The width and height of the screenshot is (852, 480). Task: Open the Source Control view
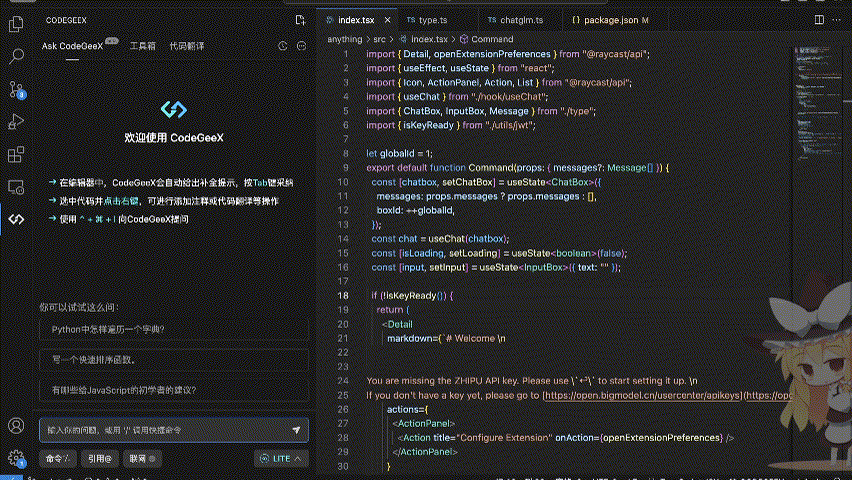[16, 89]
